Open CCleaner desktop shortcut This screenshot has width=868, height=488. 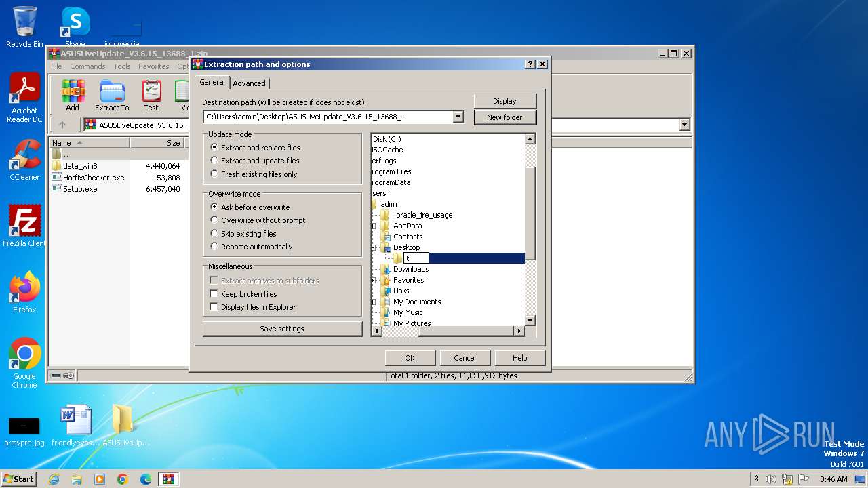24,160
